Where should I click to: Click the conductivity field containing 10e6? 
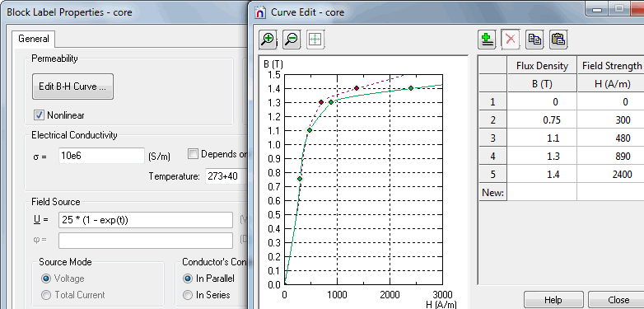(101, 156)
